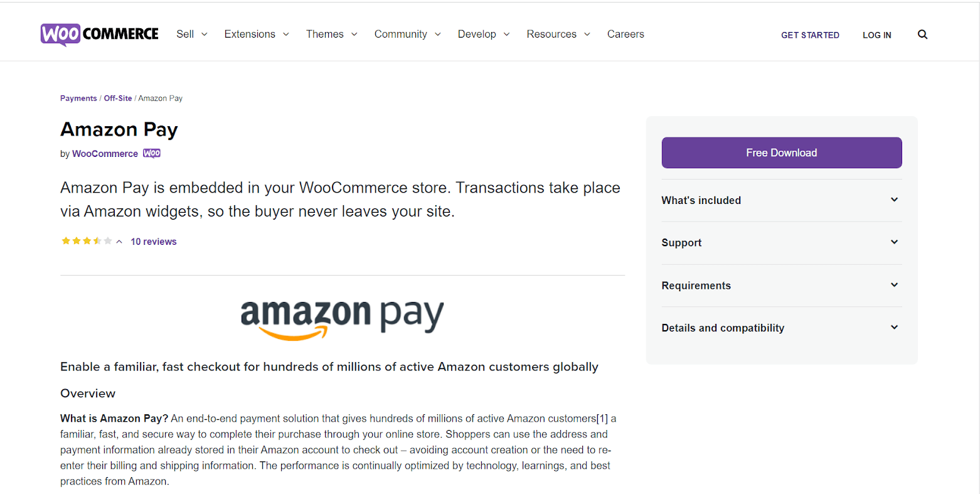Screen dimensions: 980x494
Task: Open the 10 reviews link
Action: [x=154, y=242]
